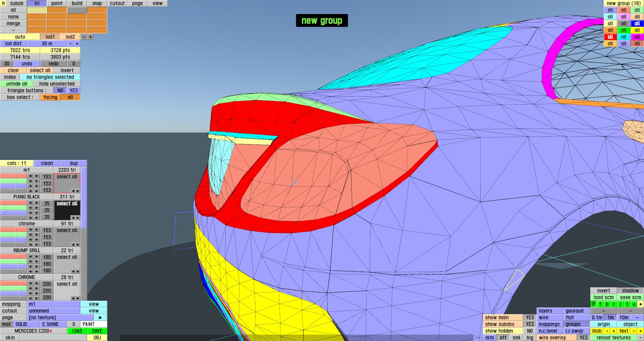This screenshot has width=644, height=341.
Task: Increase lod dist with plus button
Action: click(77, 44)
